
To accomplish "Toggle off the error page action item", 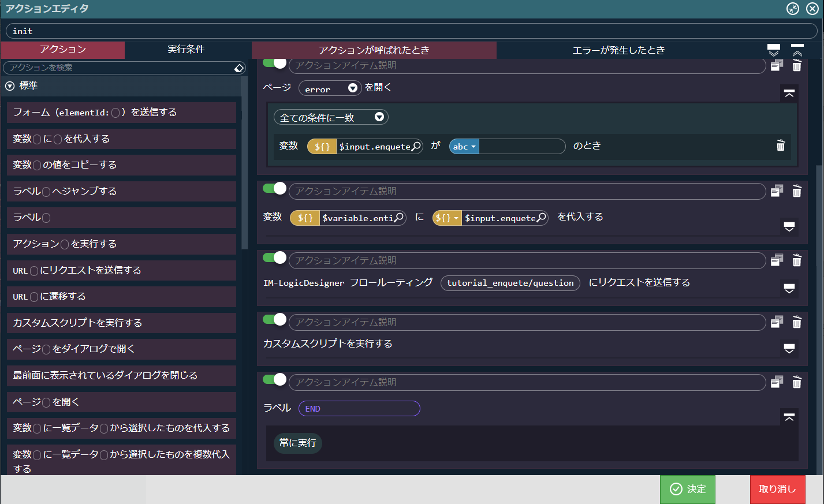I will [x=274, y=62].
